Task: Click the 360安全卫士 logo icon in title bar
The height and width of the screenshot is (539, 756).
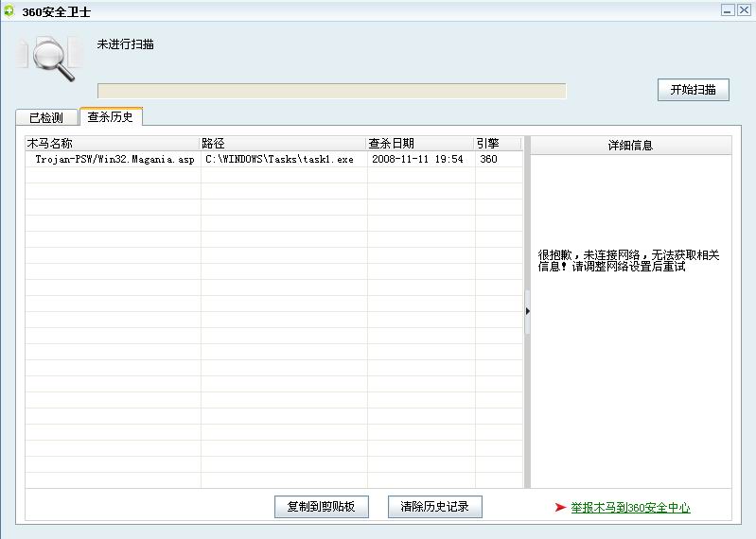Action: click(9, 10)
